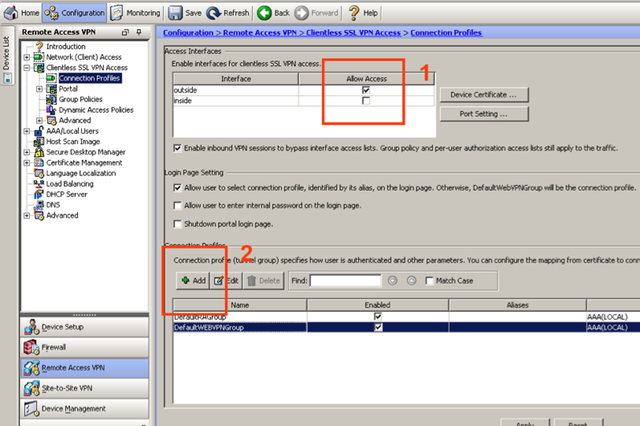The width and height of the screenshot is (640, 426).
Task: Click the Forward arrow icon
Action: [302, 13]
